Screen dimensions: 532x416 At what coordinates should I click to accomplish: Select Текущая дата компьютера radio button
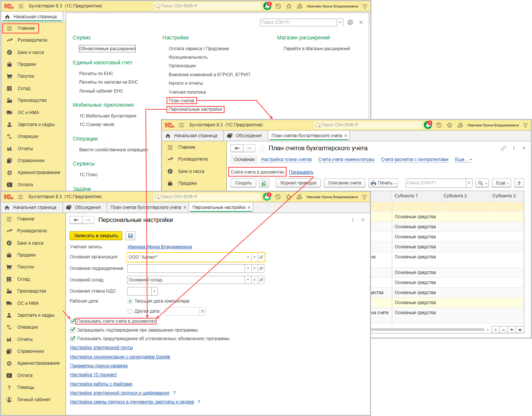(130, 301)
